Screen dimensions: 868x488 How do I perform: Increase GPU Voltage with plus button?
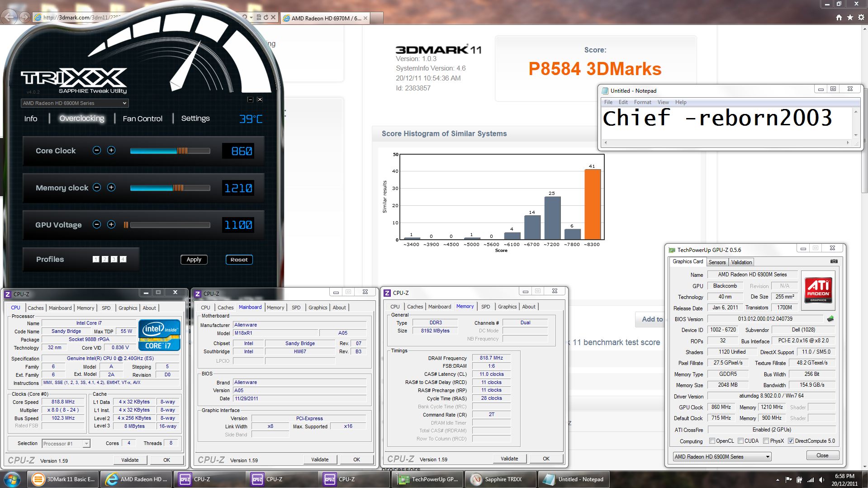pos(111,224)
